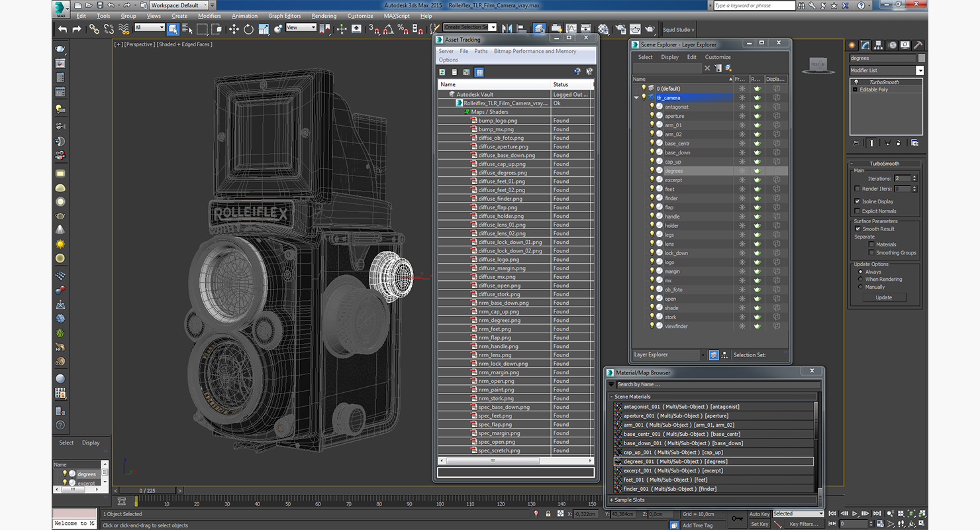Viewport: 980px width, 530px height.
Task: Click the Update button in TurboSmooth
Action: [884, 297]
